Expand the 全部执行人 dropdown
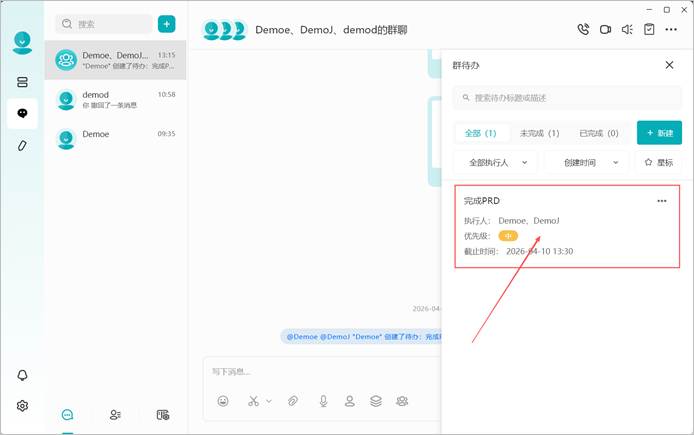 click(x=496, y=162)
